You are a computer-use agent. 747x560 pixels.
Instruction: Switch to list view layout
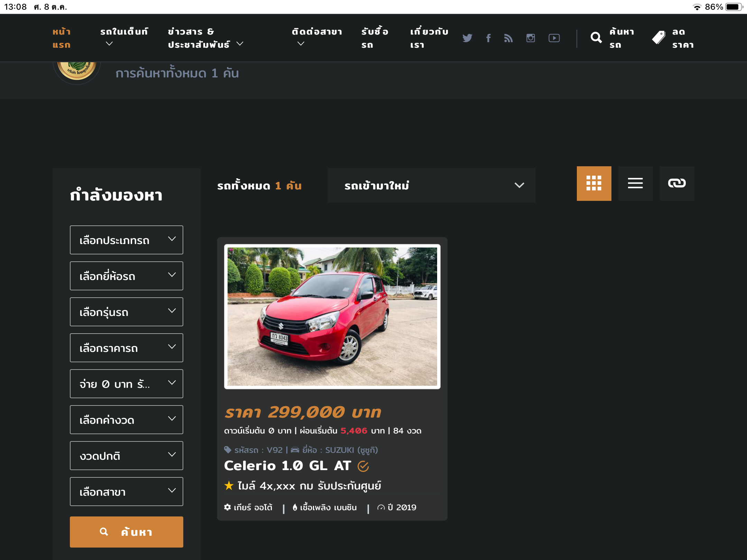click(635, 183)
